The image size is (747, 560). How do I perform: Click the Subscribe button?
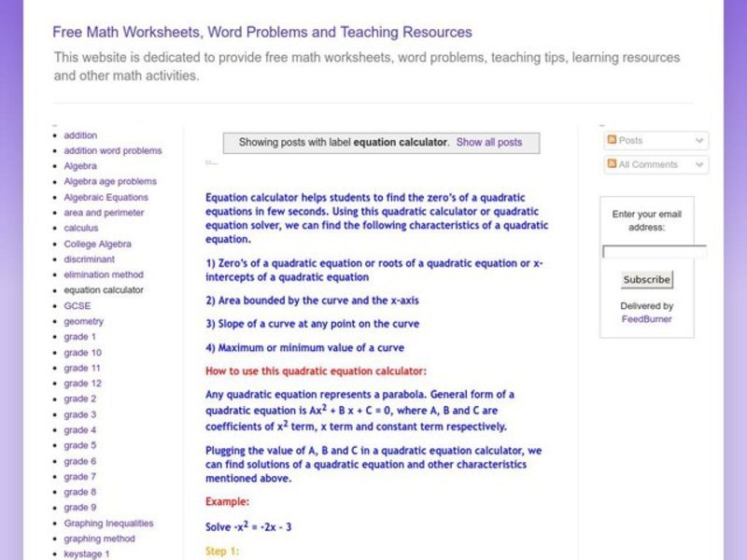(646, 279)
